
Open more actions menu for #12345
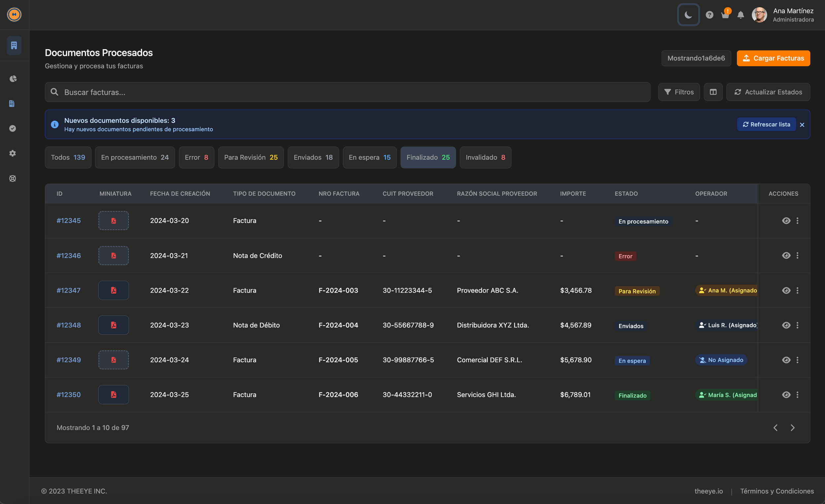(797, 221)
